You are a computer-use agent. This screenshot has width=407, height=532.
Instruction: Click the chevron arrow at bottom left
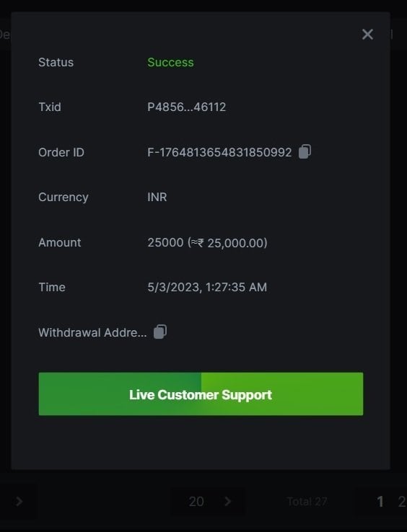point(19,501)
